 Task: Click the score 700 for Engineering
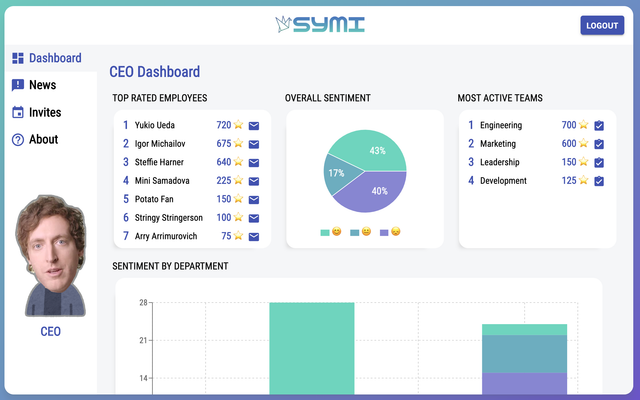tap(569, 125)
